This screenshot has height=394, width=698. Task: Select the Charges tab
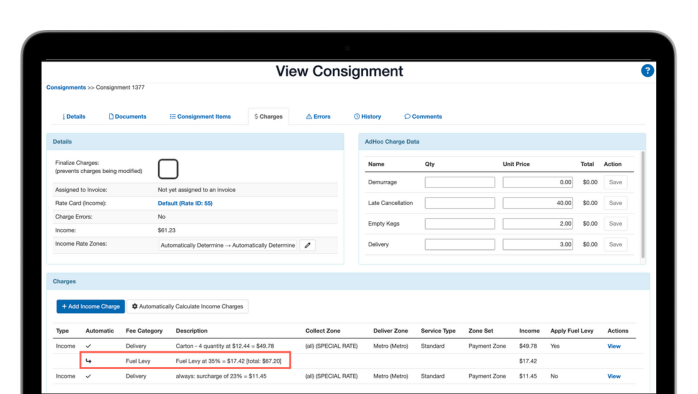[x=268, y=117]
